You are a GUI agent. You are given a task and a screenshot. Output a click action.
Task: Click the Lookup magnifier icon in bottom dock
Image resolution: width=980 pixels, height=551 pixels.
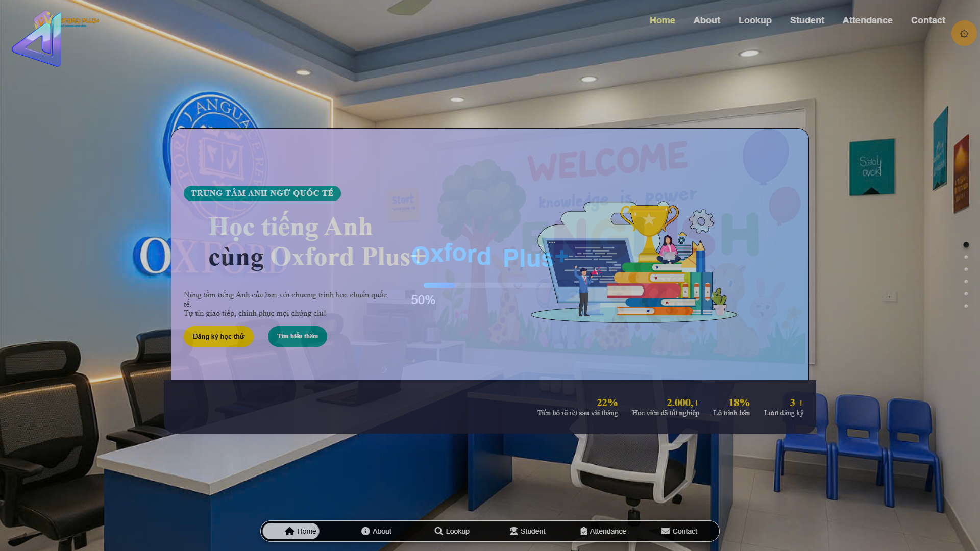pyautogui.click(x=438, y=531)
